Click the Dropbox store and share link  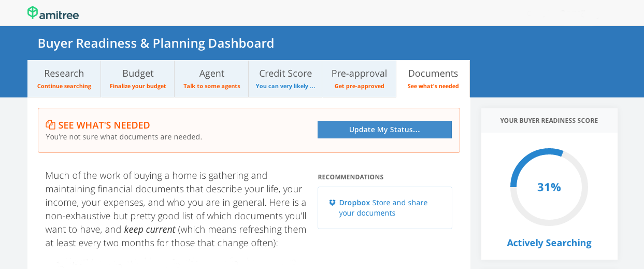[383, 208]
